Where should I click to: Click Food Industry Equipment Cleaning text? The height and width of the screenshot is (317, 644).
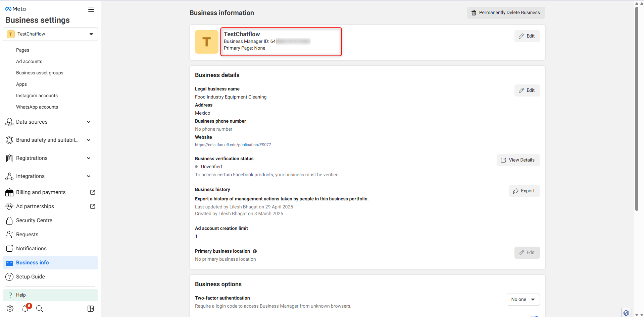[x=231, y=97]
